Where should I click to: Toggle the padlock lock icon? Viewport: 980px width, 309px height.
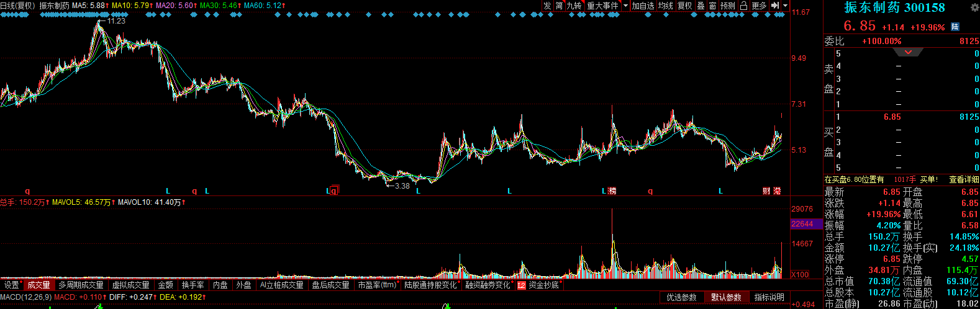pyautogui.click(x=743, y=6)
